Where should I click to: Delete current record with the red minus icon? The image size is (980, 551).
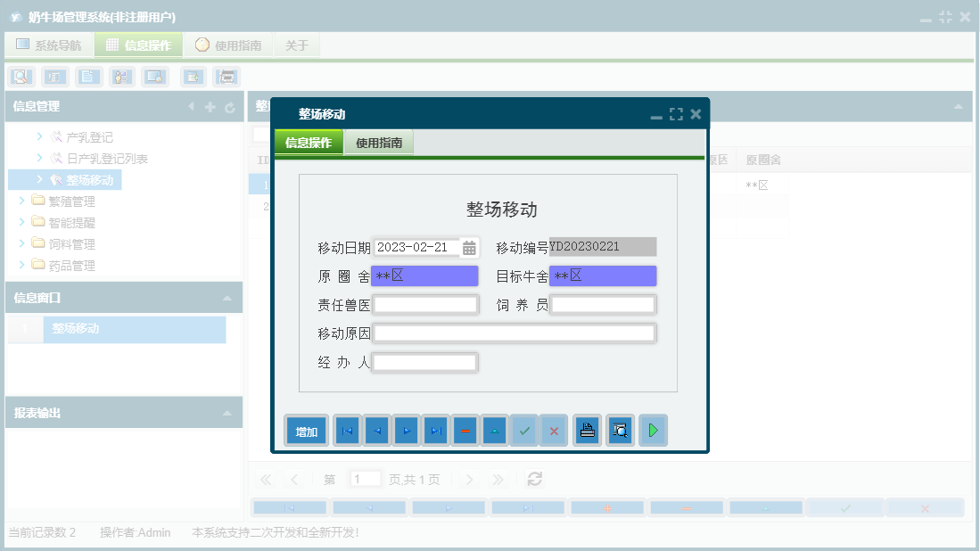point(465,430)
